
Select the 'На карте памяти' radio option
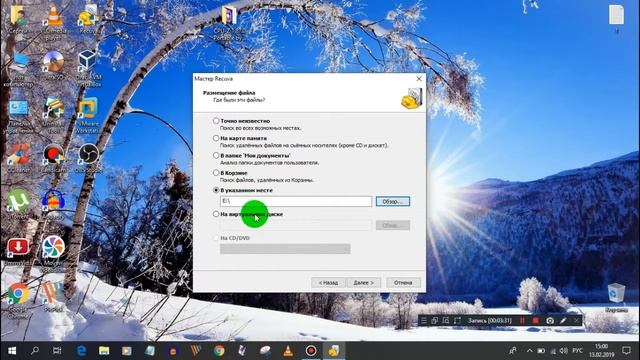(x=216, y=138)
